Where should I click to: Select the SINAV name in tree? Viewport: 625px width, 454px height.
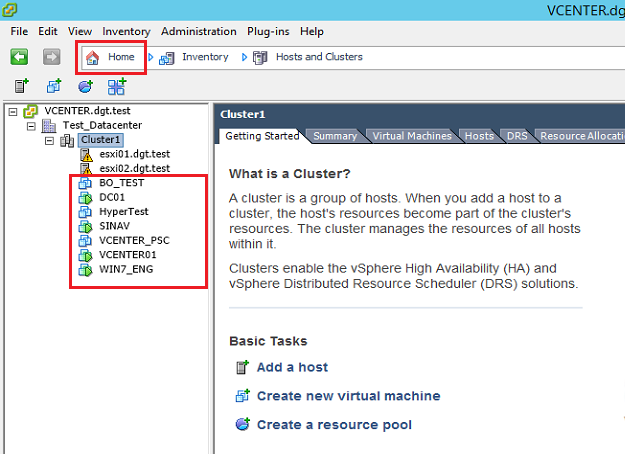click(114, 226)
